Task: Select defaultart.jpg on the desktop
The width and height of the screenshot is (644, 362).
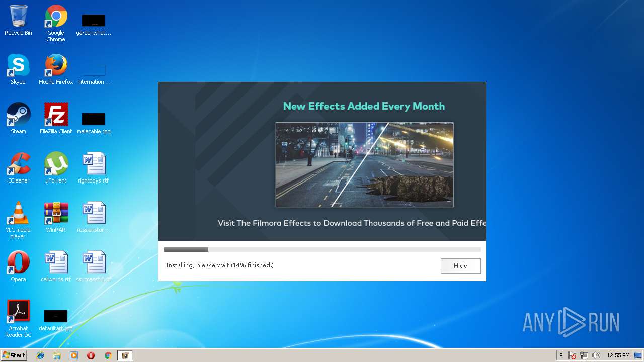Action: pos(56,321)
